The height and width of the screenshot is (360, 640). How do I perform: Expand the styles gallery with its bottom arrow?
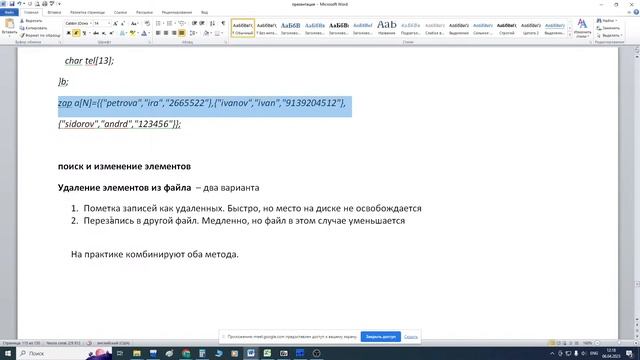(x=570, y=36)
